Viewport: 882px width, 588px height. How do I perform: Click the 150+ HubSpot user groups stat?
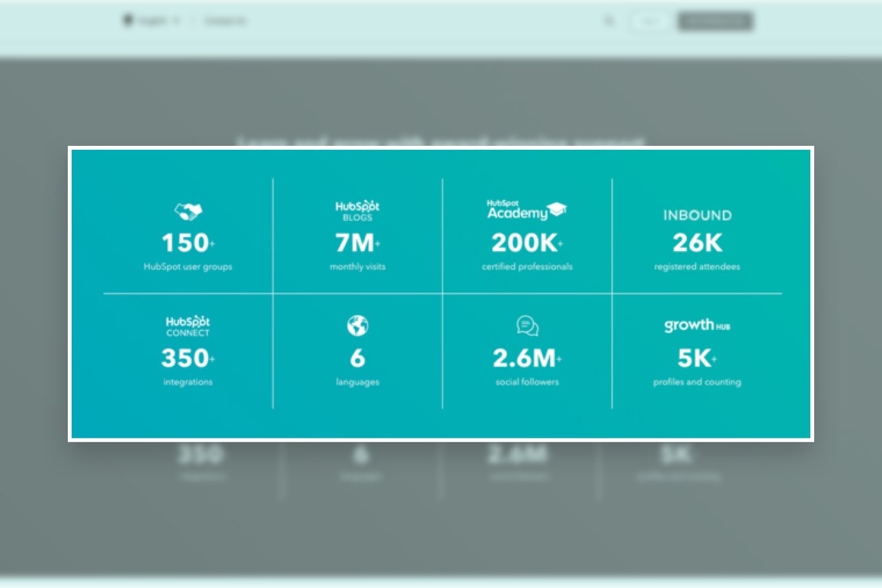point(188,243)
